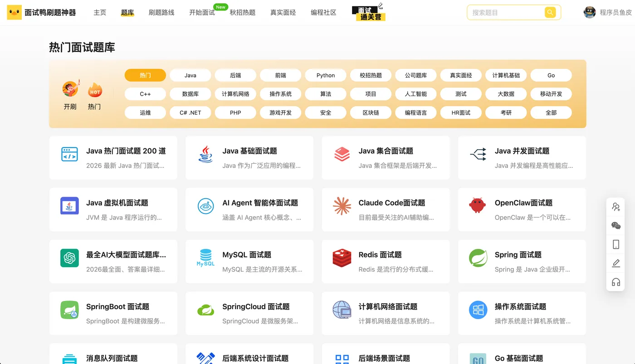Open the user avatar for 程序员鱼皮
The image size is (635, 364).
(x=590, y=12)
